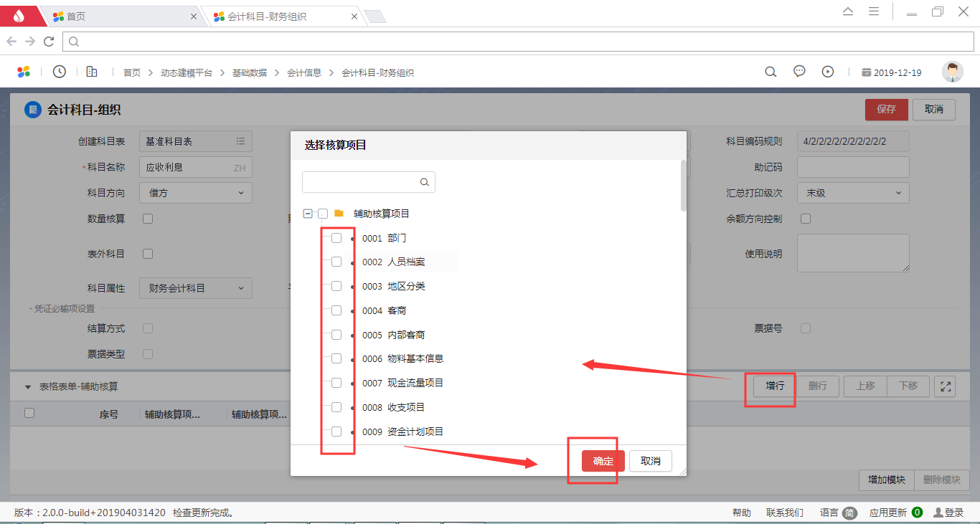Click the dialog's vertical scrollbar thumb
Screen dimensions: 980x524
pyautogui.click(x=684, y=186)
